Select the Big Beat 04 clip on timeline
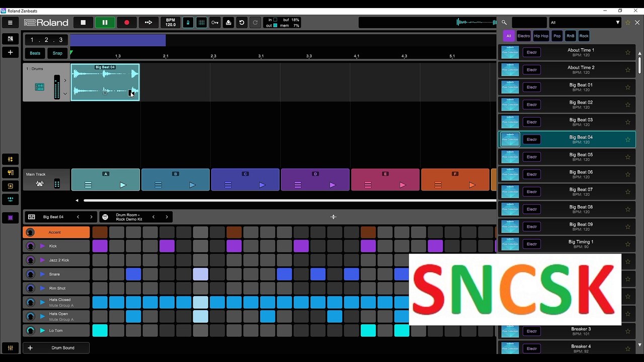 pyautogui.click(x=105, y=82)
